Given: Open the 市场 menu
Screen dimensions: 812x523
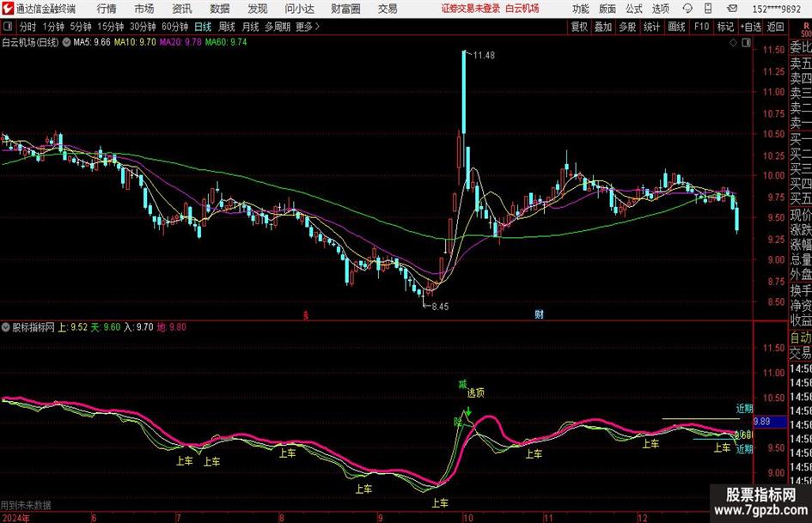Looking at the screenshot, I should click(144, 9).
